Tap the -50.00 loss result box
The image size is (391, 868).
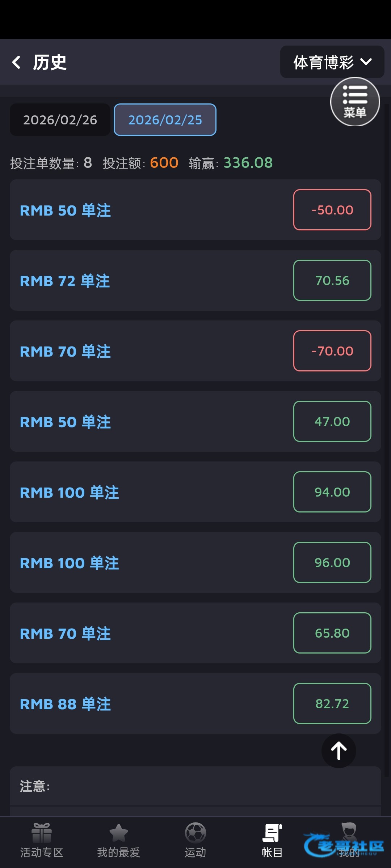(x=332, y=210)
